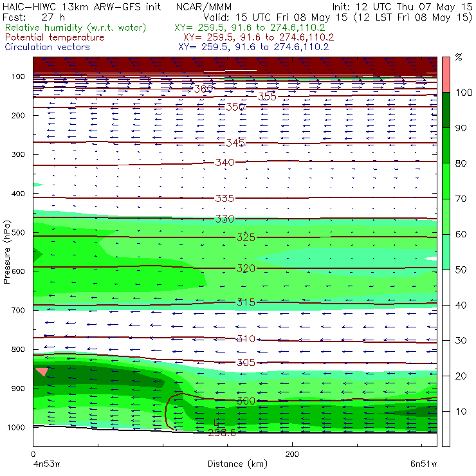Click the light cyan-green 50-60 colorbar segment
This screenshot has height=476, width=476.
[446, 252]
